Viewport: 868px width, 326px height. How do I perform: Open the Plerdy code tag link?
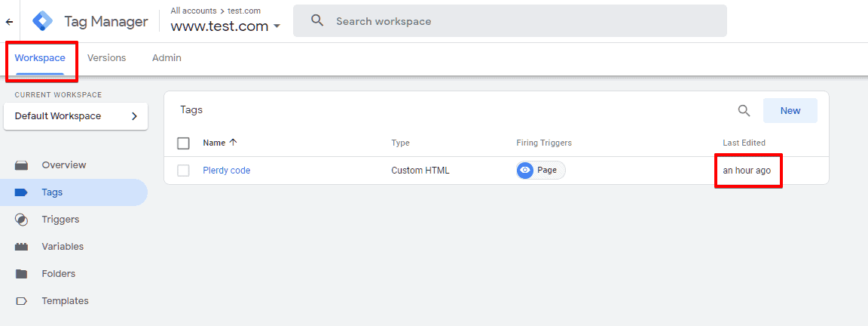(x=226, y=171)
